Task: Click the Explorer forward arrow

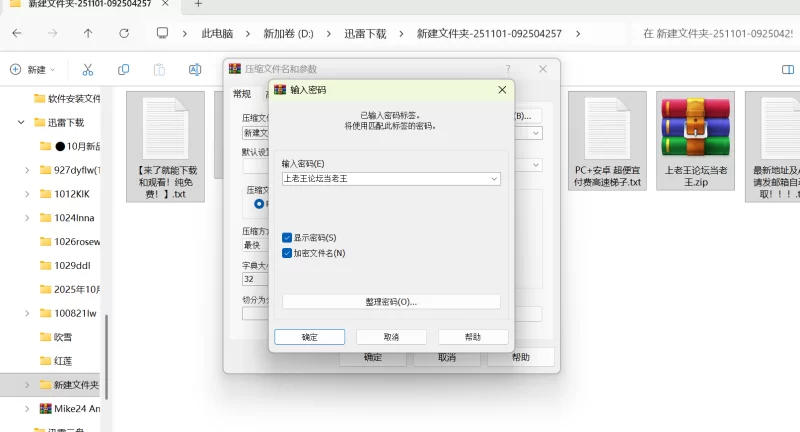Action: (x=53, y=34)
